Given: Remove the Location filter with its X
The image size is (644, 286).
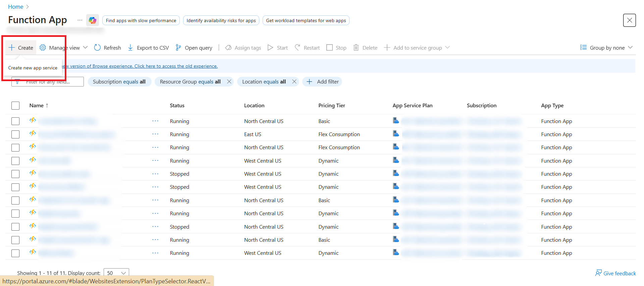Looking at the screenshot, I should pyautogui.click(x=294, y=81).
